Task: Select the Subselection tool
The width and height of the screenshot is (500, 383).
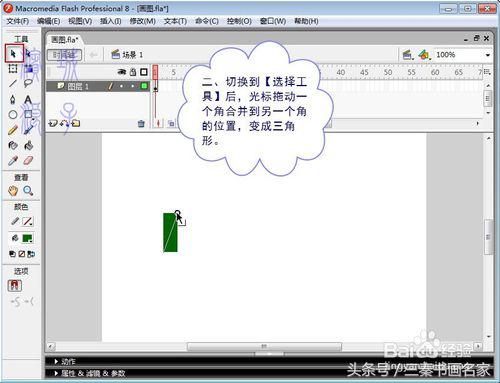Action: 28,53
